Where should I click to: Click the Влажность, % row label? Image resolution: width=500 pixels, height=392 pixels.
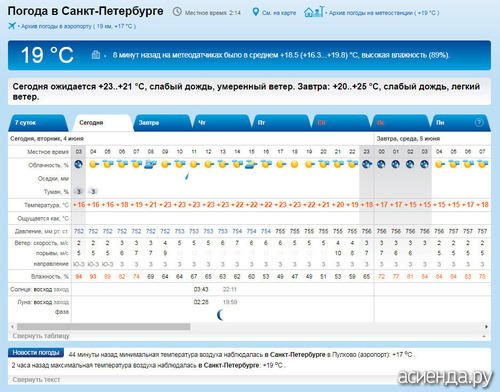tap(50, 276)
